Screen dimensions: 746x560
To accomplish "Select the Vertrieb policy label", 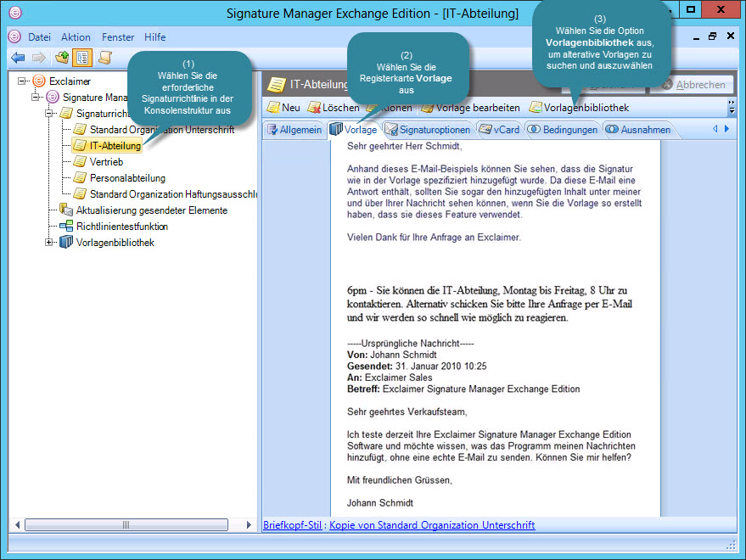I will (107, 162).
